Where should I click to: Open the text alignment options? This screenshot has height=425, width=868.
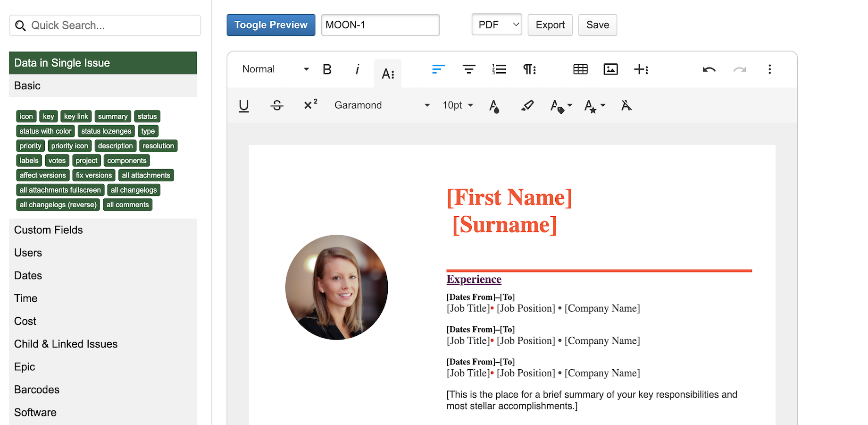point(438,69)
